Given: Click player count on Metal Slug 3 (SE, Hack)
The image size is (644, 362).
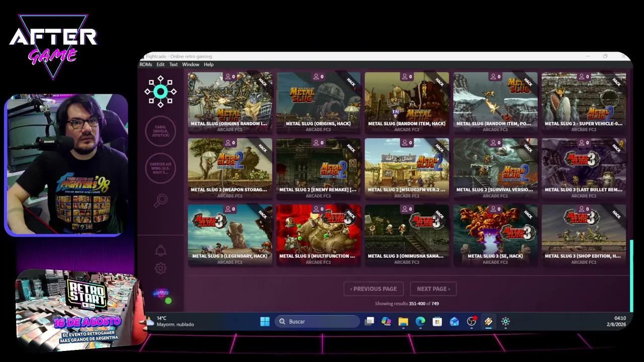Looking at the screenshot, I should [x=496, y=209].
